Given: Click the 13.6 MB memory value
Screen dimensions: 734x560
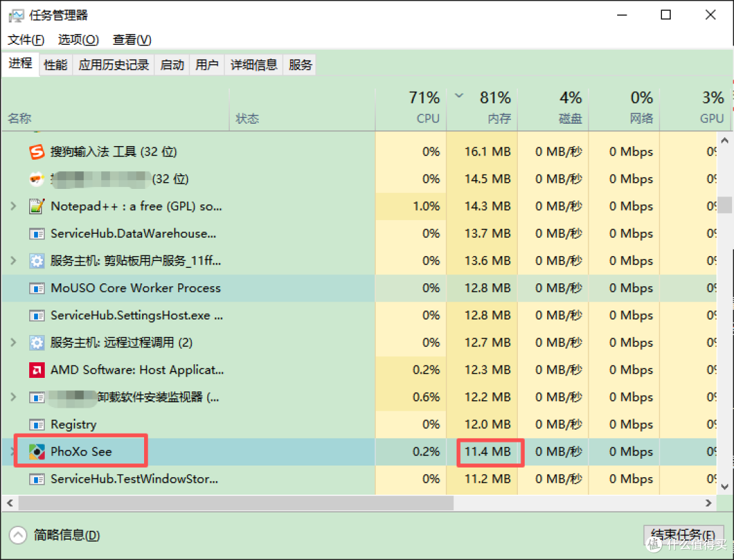Looking at the screenshot, I should tap(487, 261).
